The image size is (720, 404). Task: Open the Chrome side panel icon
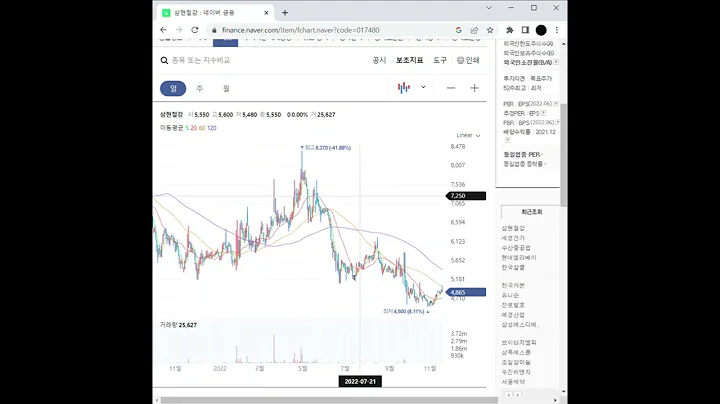pos(525,30)
